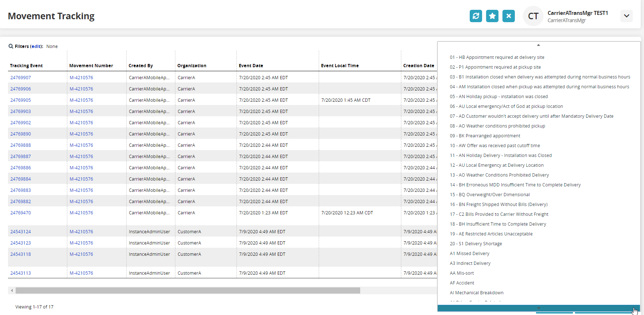Screen dimensions: 644x315
Task: Select '08 - AO Weather conditions prohibited pickup'
Action: [x=497, y=126]
